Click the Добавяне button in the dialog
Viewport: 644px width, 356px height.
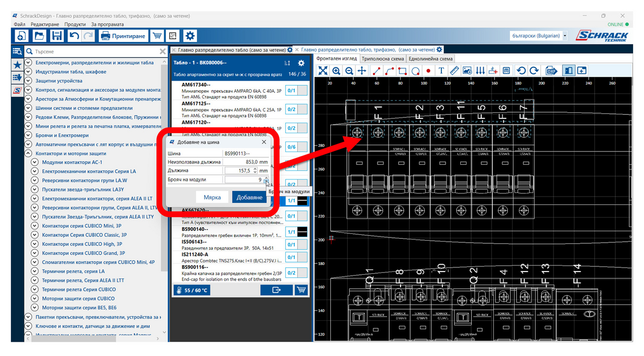click(250, 197)
